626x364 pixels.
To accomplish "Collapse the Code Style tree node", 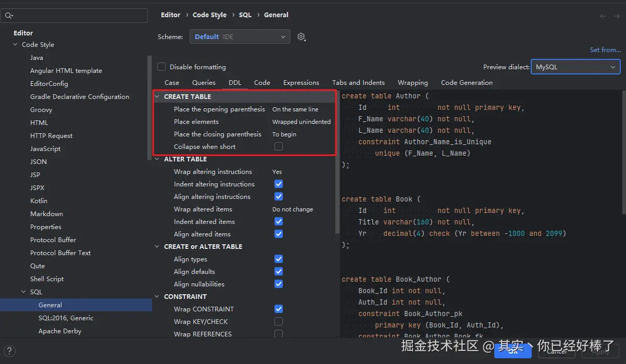I will 15,45.
